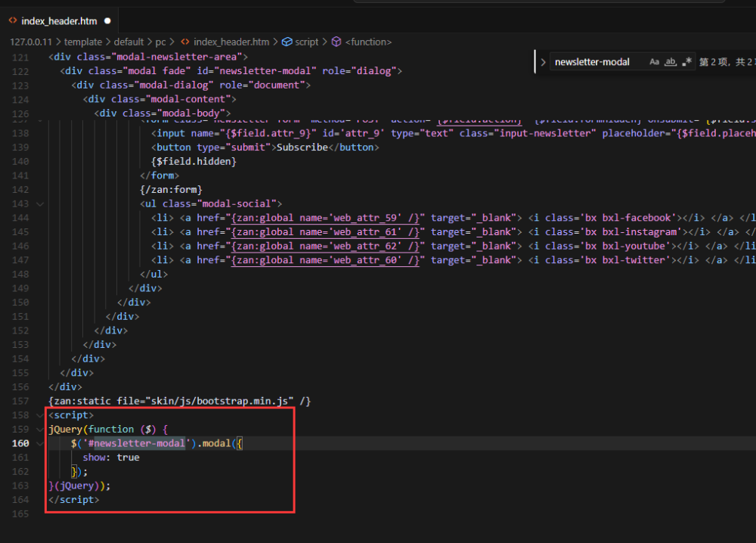Click closing </form> tag on line 141
The height and width of the screenshot is (543, 756).
160,175
